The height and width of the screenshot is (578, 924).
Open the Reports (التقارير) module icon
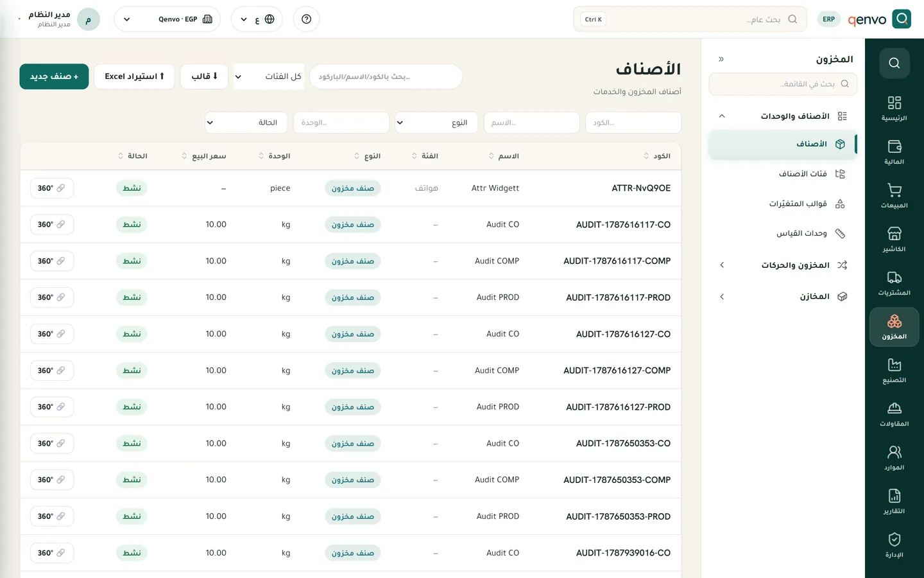click(894, 502)
